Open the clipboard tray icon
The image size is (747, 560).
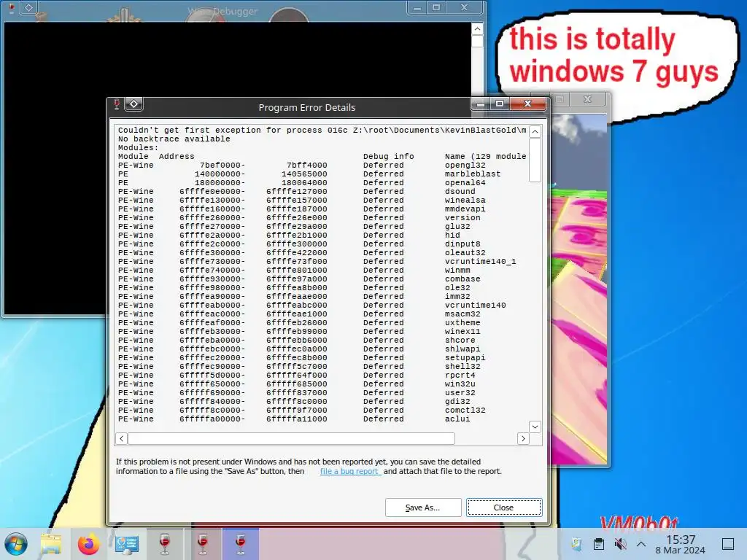click(599, 544)
